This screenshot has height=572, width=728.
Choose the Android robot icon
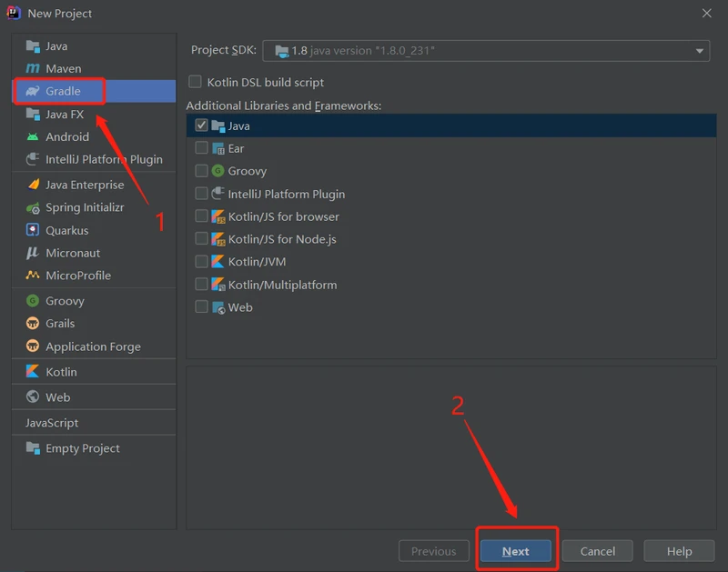pyautogui.click(x=33, y=136)
